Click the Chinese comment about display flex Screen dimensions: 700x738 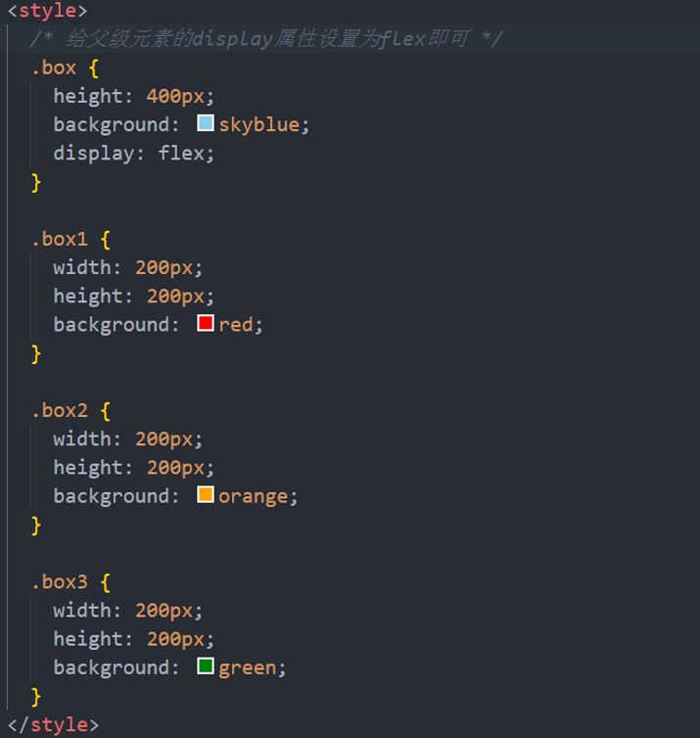(x=266, y=39)
